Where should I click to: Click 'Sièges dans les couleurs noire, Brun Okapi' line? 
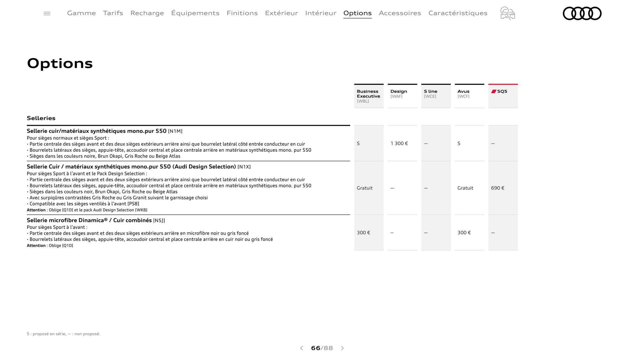104,156
